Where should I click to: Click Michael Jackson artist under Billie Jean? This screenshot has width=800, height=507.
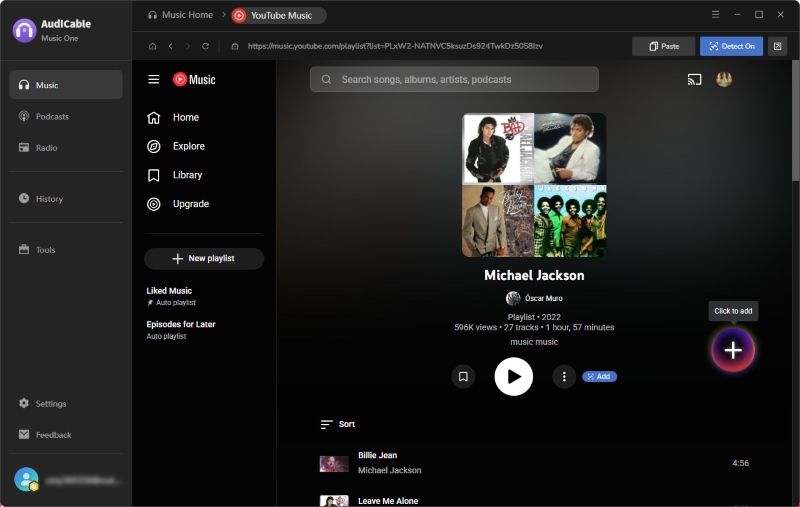(390, 470)
